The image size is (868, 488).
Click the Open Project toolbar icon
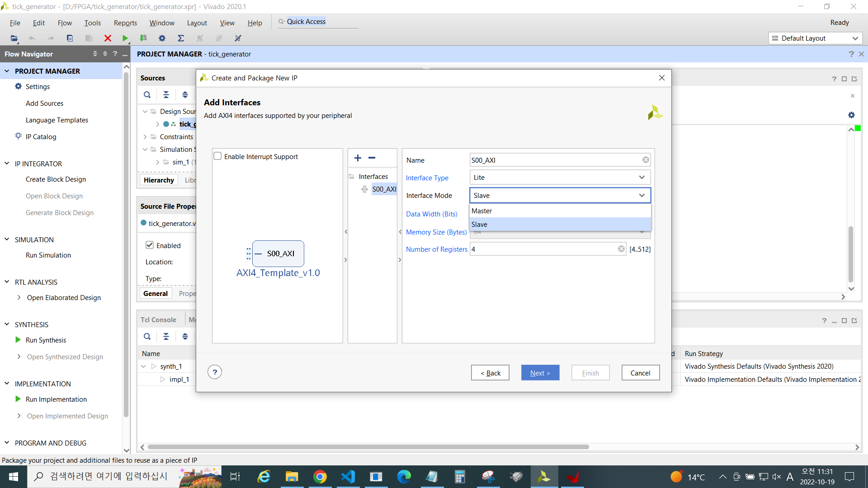(x=14, y=38)
